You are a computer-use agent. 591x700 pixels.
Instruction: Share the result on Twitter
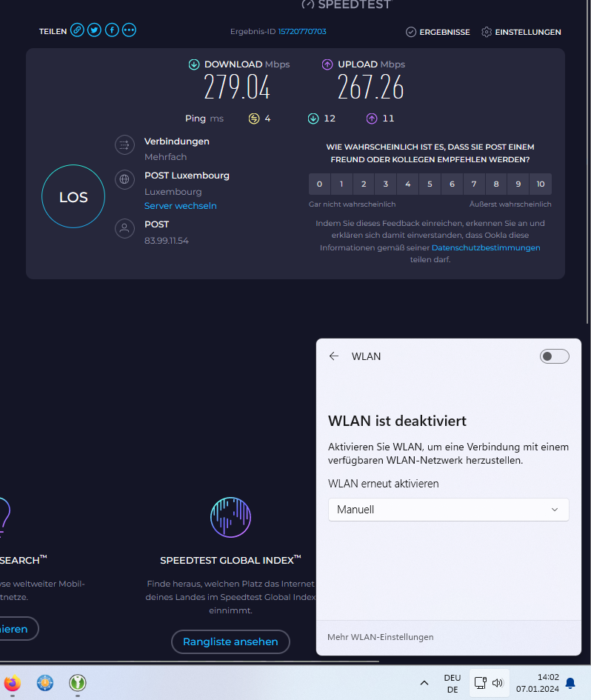(x=94, y=30)
